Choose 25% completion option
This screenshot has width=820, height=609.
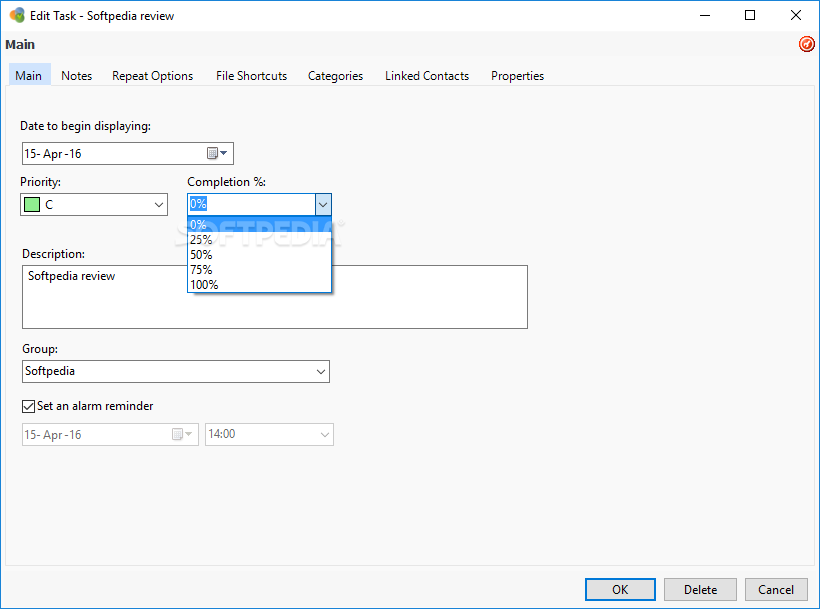click(x=259, y=240)
